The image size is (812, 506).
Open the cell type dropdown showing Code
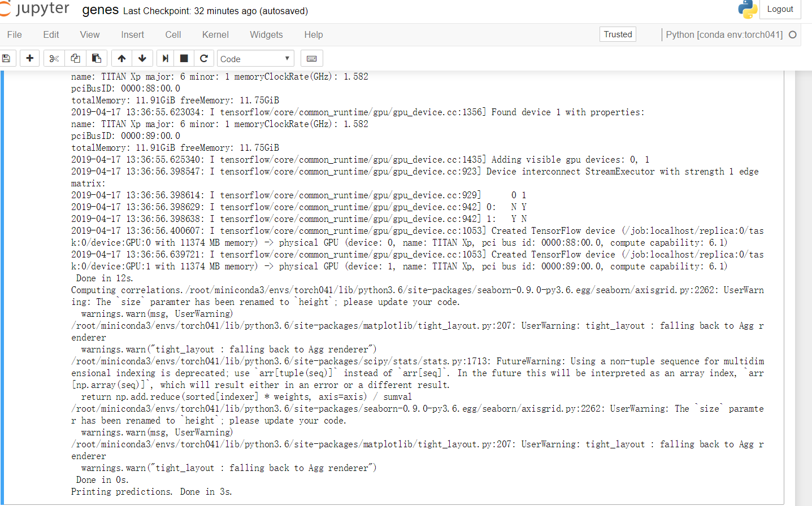[255, 58]
